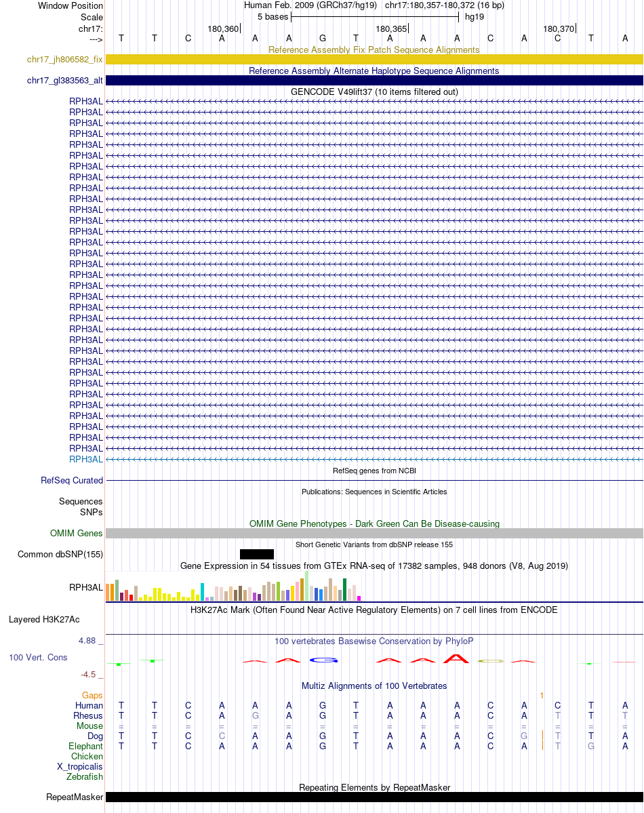Click the black RepeatMasker bar
The height and width of the screenshot is (813, 644).
click(374, 797)
